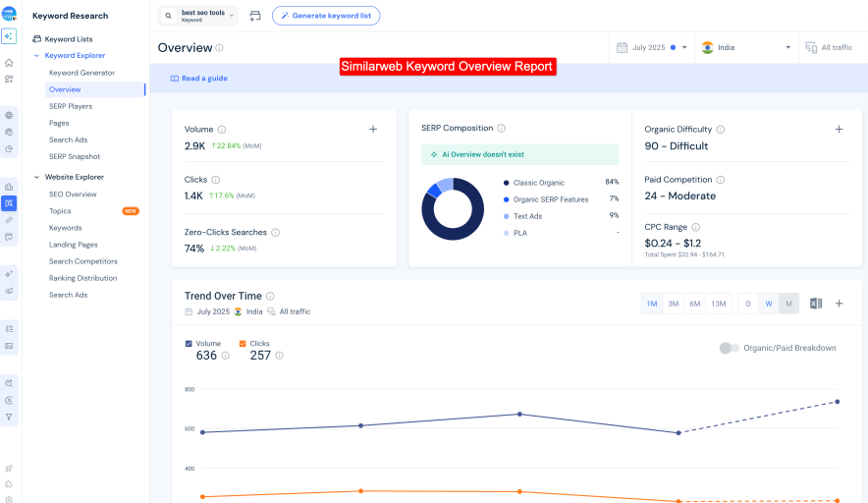Image resolution: width=868 pixels, height=503 pixels.
Task: Open the India country dropdown
Action: click(x=746, y=47)
